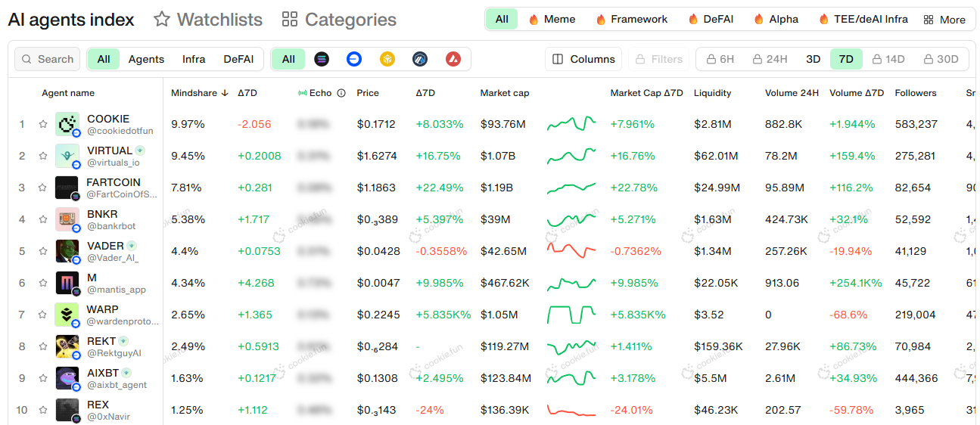Click the BNKR agent avatar
Viewport: 980px width, 425px height.
pyautogui.click(x=67, y=219)
